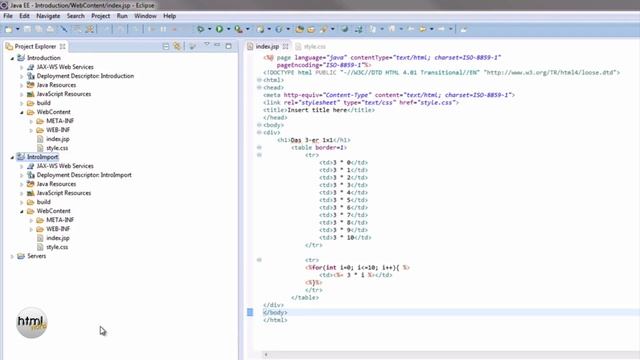Open the File menu
Screen dimensions: 640x360
(x=8, y=16)
